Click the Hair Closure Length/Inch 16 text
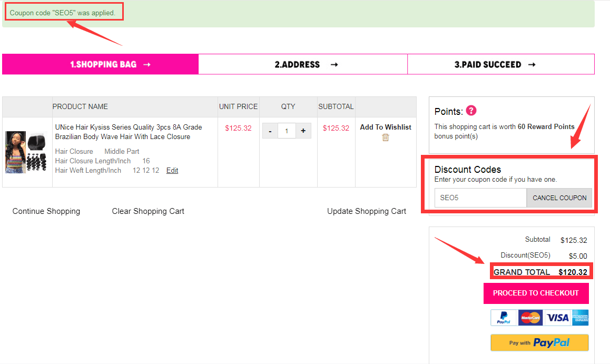The width and height of the screenshot is (610, 364). point(102,161)
